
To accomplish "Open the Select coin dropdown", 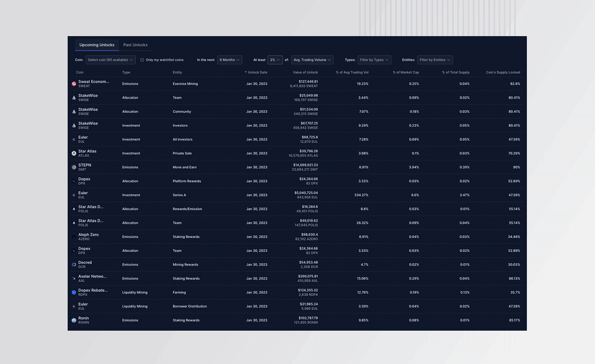I will tap(110, 60).
